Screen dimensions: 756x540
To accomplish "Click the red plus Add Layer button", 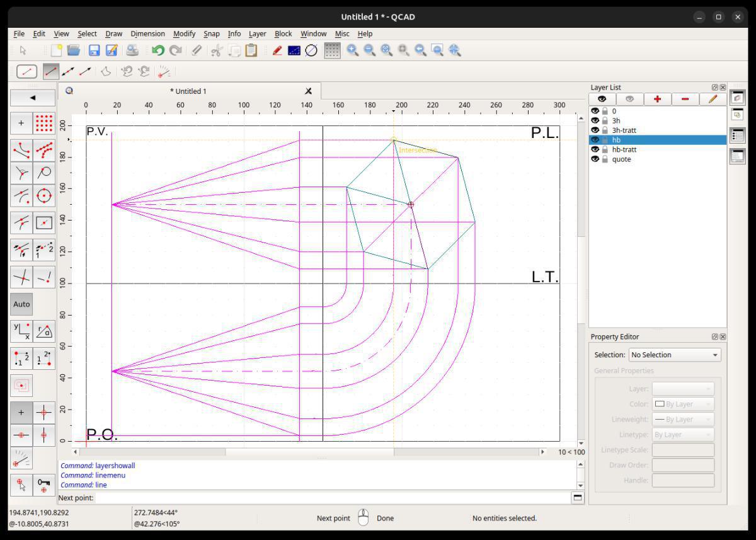I will click(657, 99).
